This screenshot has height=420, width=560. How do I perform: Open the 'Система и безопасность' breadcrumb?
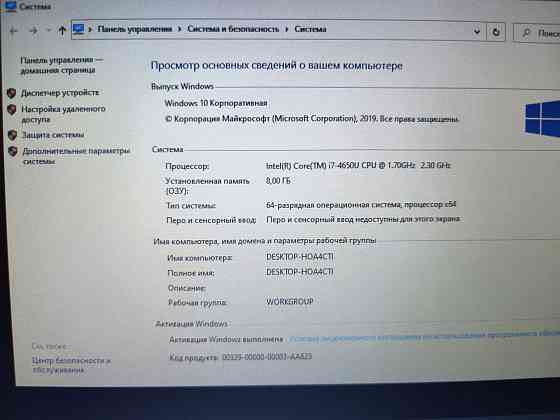coord(233,29)
